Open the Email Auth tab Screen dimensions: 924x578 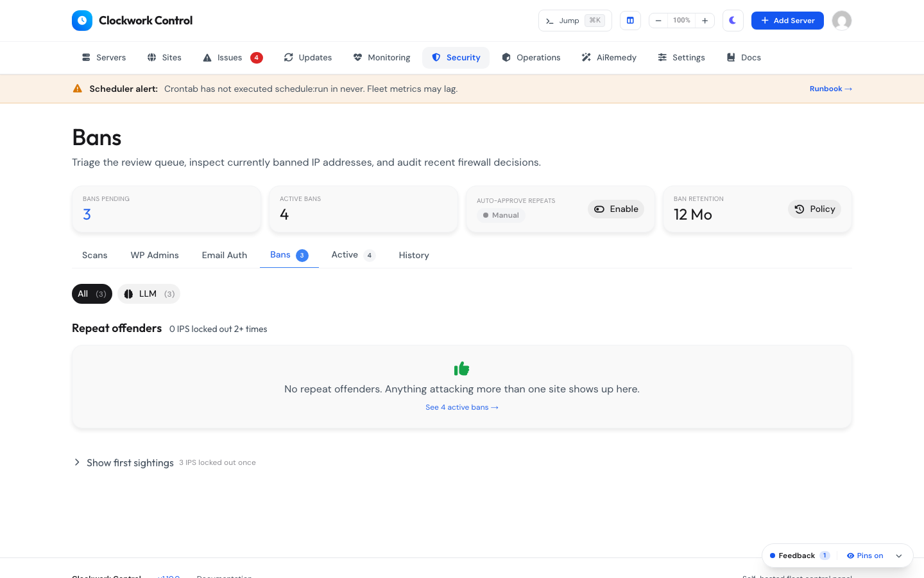[x=225, y=256]
